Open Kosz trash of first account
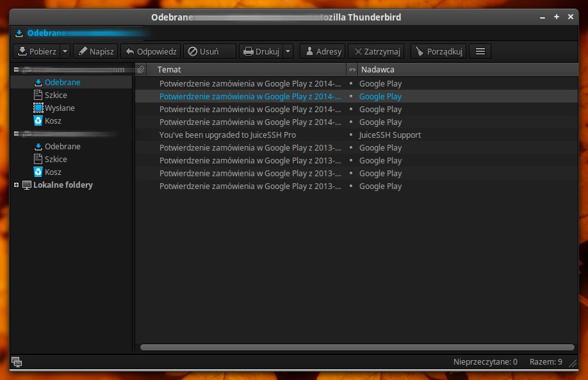 [53, 120]
